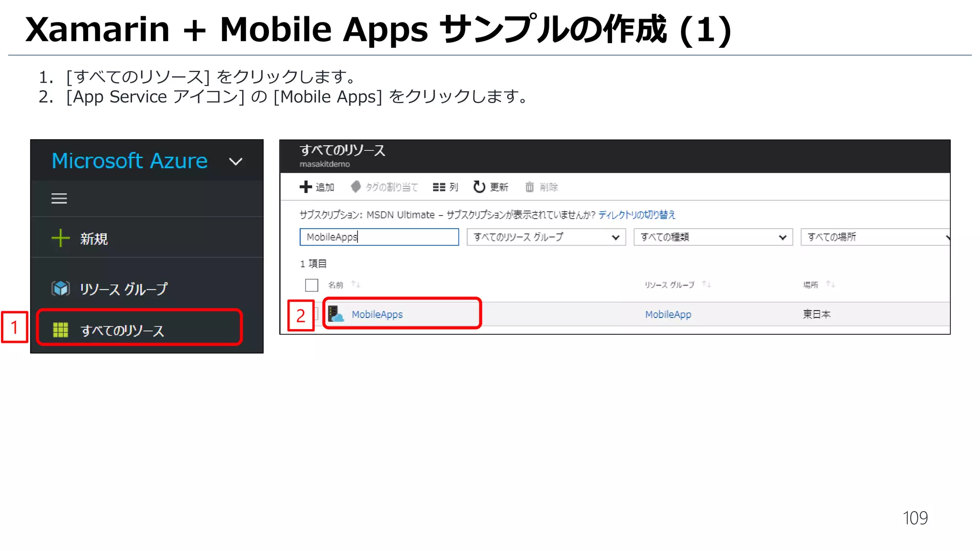
Task: Open the 列 columns toolbar icon
Action: [x=439, y=187]
